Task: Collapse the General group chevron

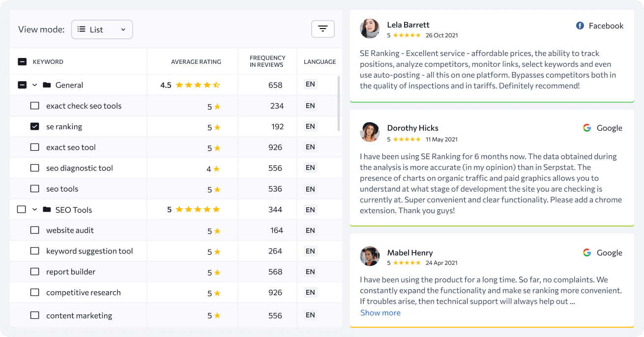Action: (35, 85)
